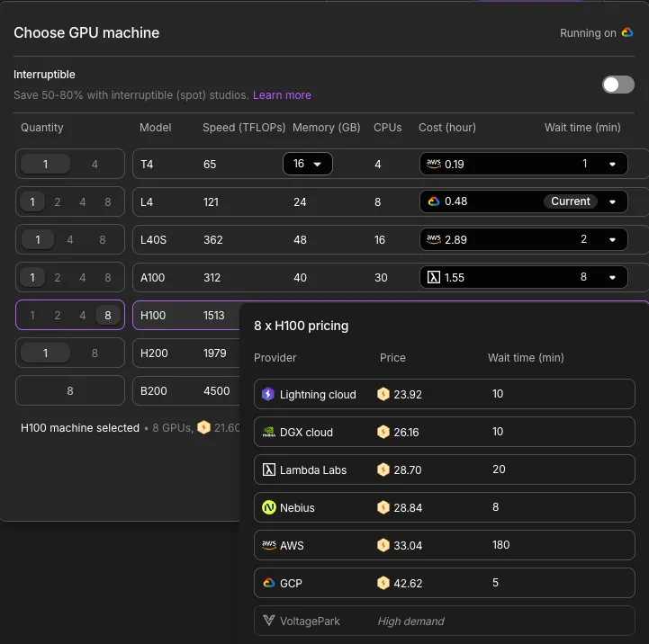Click credit coin icon next to 26.16
This screenshot has width=649, height=644.
click(383, 432)
